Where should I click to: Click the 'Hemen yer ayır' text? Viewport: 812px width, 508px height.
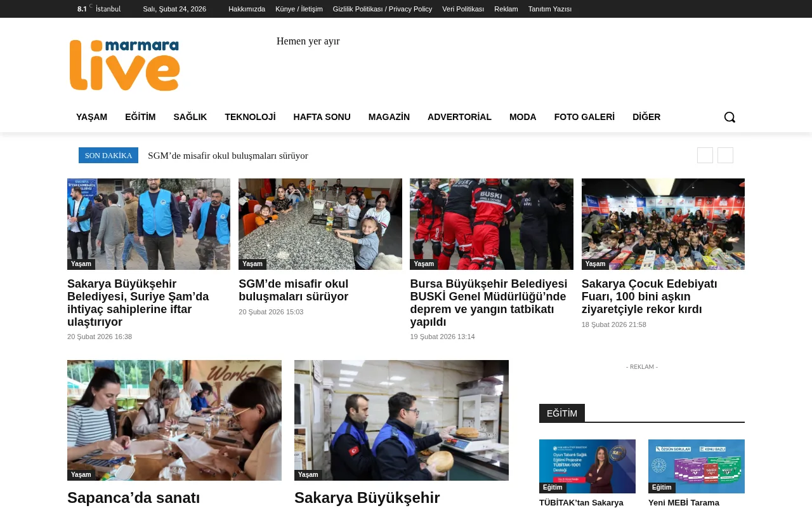click(308, 41)
